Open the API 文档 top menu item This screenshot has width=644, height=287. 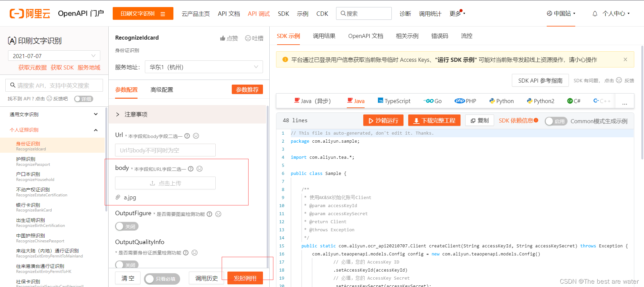click(229, 14)
